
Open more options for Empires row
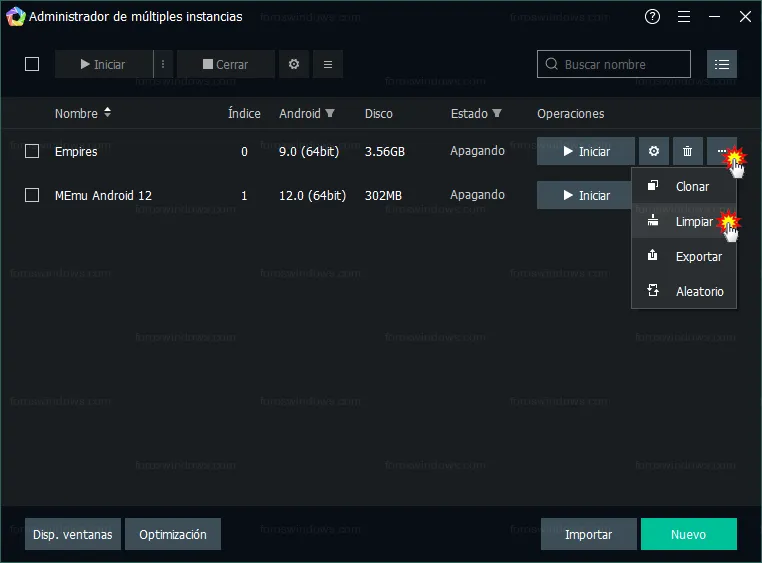click(x=721, y=152)
